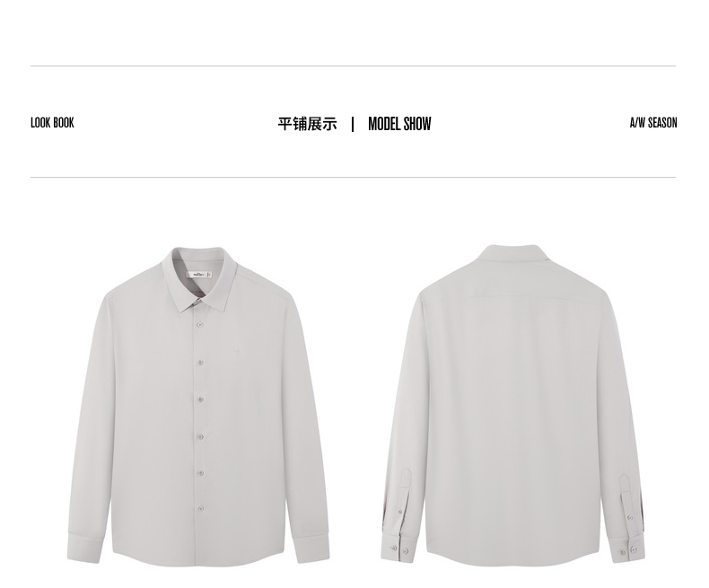Open the back view shirt image

(512, 405)
